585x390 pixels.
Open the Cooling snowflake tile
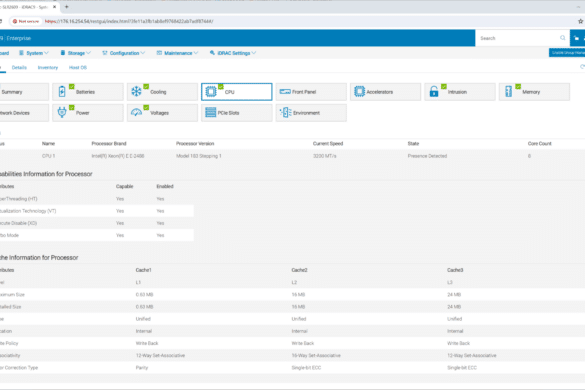point(162,92)
